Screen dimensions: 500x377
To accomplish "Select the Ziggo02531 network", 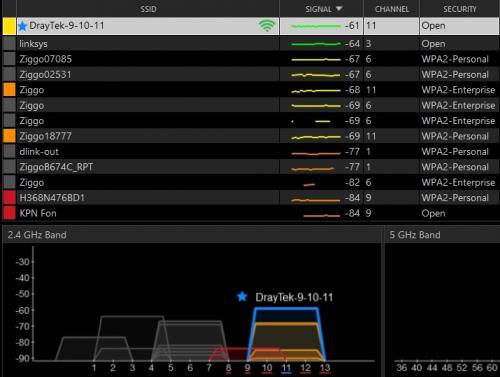I will (x=251, y=74).
